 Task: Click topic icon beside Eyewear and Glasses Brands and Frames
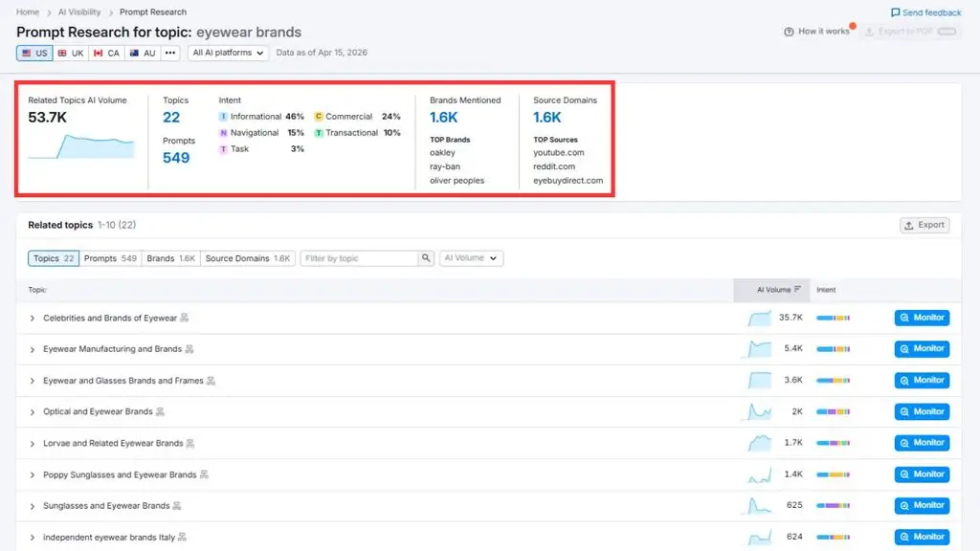pyautogui.click(x=211, y=381)
